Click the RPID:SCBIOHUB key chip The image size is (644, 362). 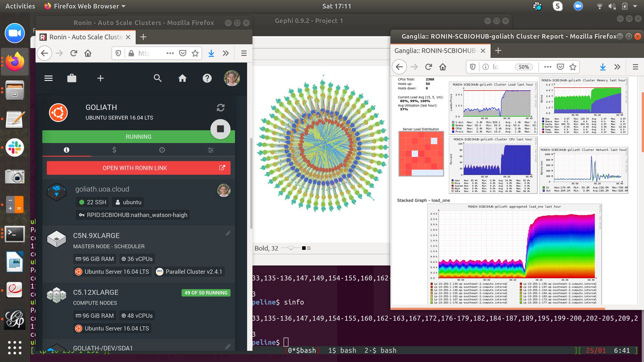pos(133,215)
